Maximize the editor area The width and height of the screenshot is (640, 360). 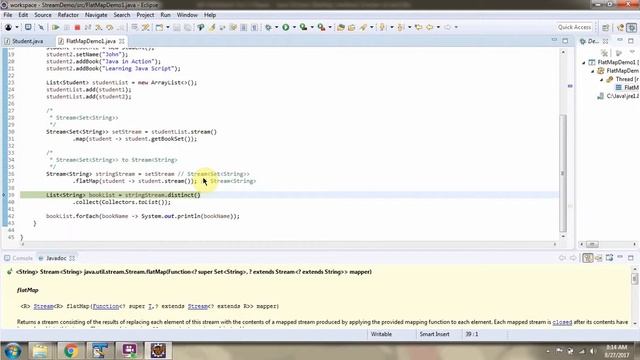point(565,41)
